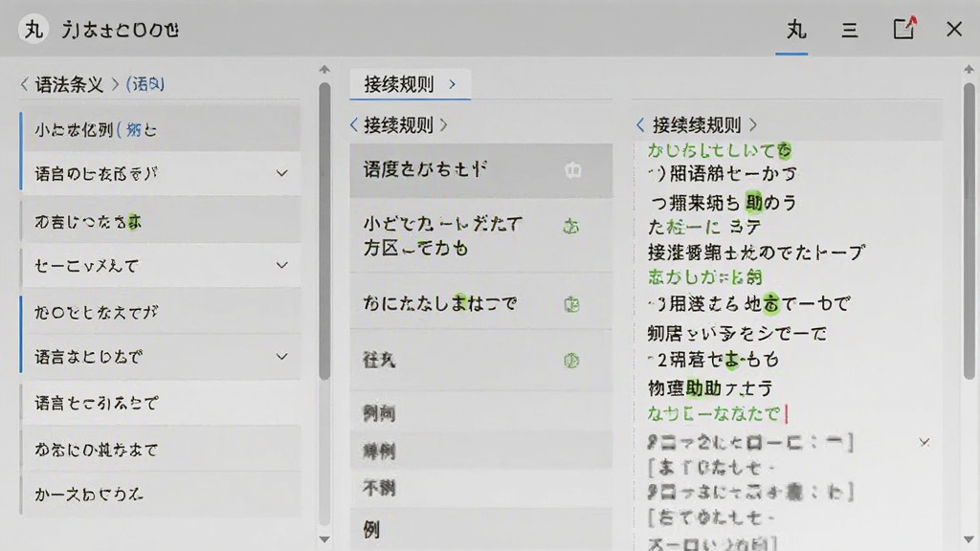Select the left list row starting 小 with blue parenthesis

[161, 129]
